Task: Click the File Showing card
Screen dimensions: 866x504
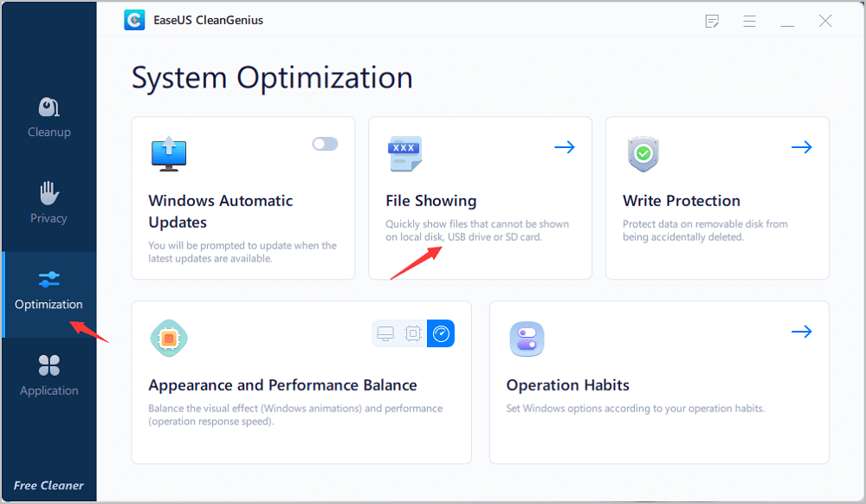Action: [x=480, y=197]
